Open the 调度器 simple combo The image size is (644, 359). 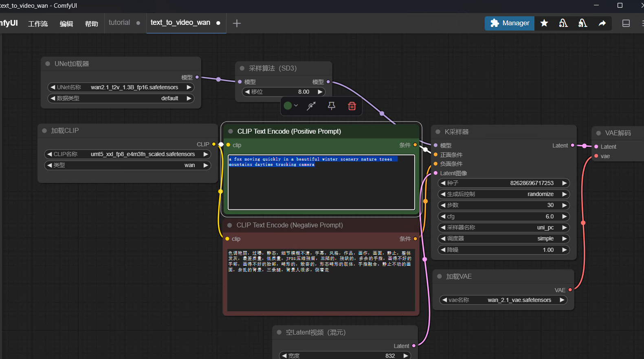[503, 238]
